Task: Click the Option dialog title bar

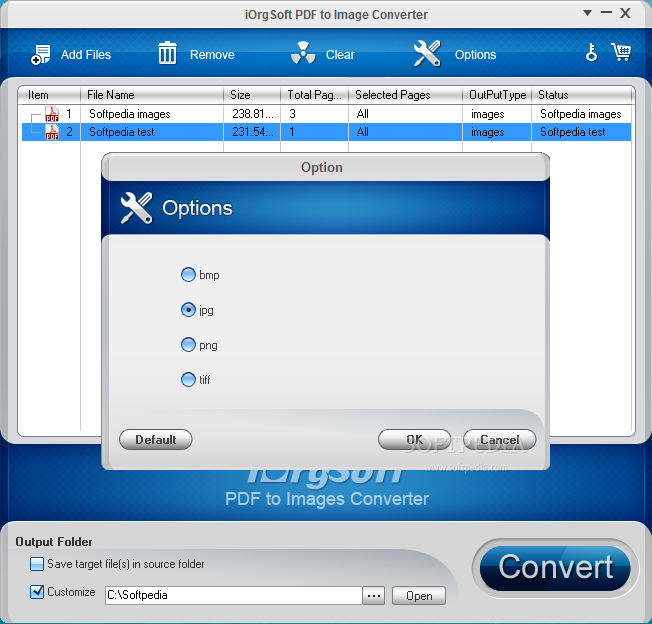Action: coord(325,167)
